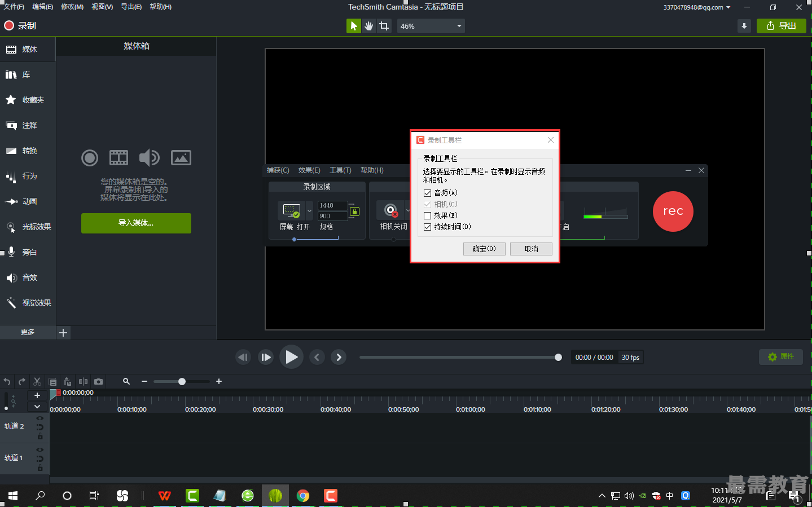
Task: Click the undo icon in timeline toolbar
Action: pyautogui.click(x=7, y=382)
